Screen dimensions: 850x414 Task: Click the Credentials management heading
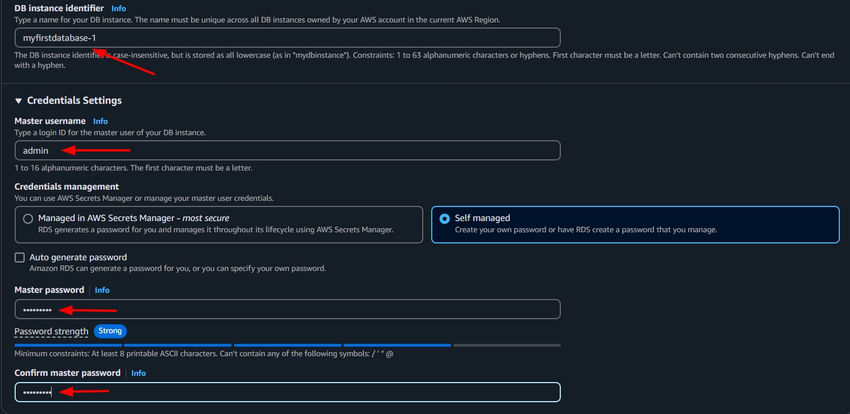pos(67,187)
